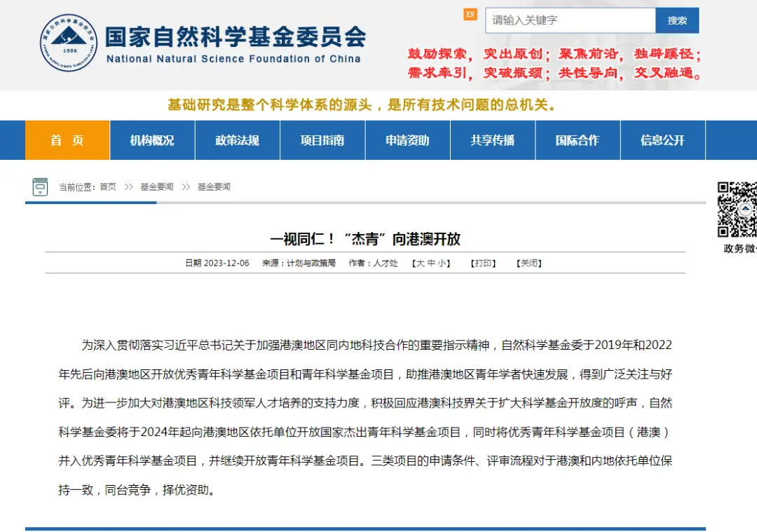Viewport: 757px width, 532px height.
Task: Click the 打印 print link
Action: (x=483, y=263)
